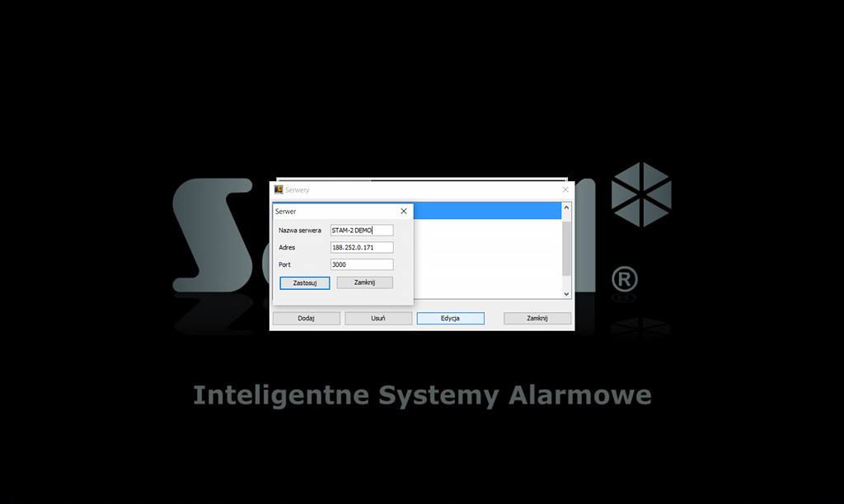Select the Port input field
This screenshot has width=844, height=504.
coord(361,264)
